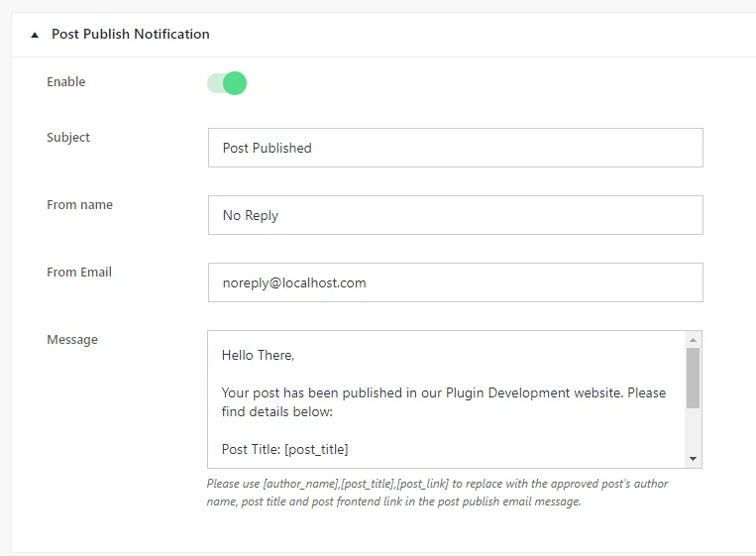Disable the Enable notification toggle

[x=227, y=83]
